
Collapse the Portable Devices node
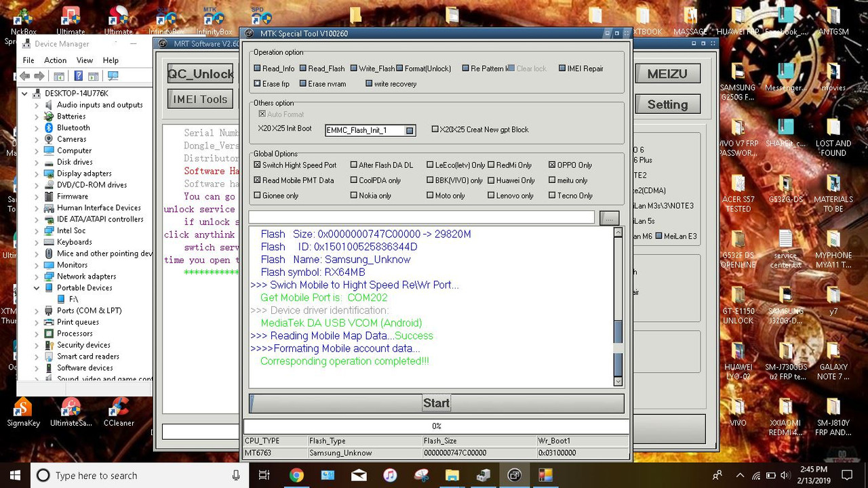pos(37,287)
